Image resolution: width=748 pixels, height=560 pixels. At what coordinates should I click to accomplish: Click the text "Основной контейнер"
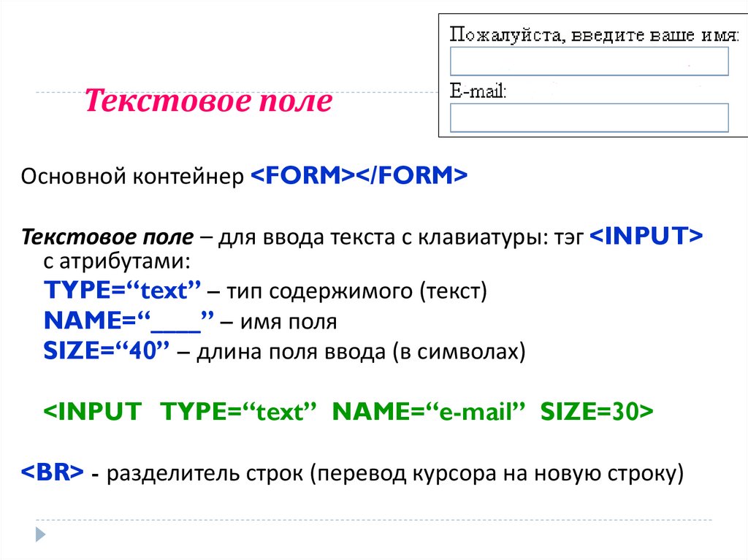132,176
